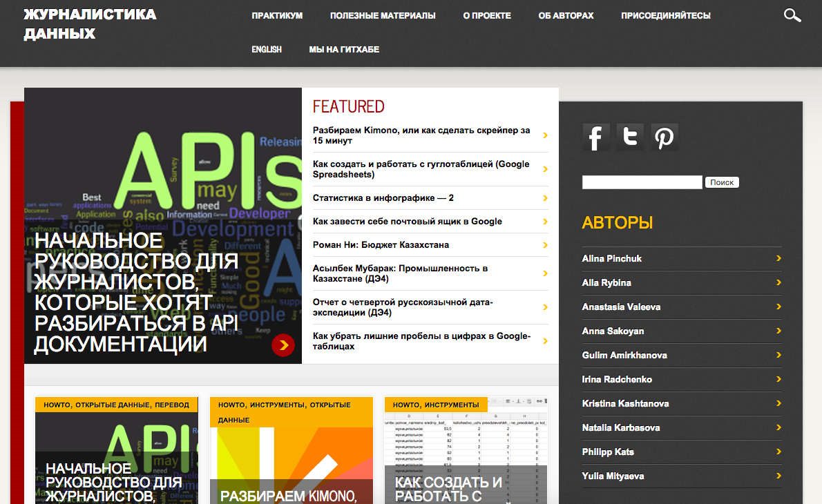Image resolution: width=822 pixels, height=504 pixels.
Task: Open the Pinterest social icon
Action: (x=665, y=137)
